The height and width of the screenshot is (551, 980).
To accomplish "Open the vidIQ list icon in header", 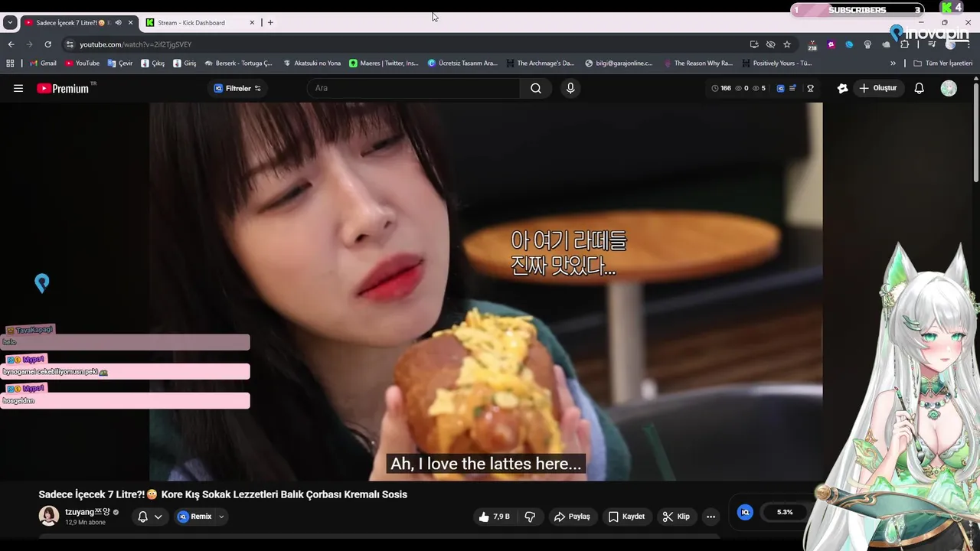I will tap(793, 88).
